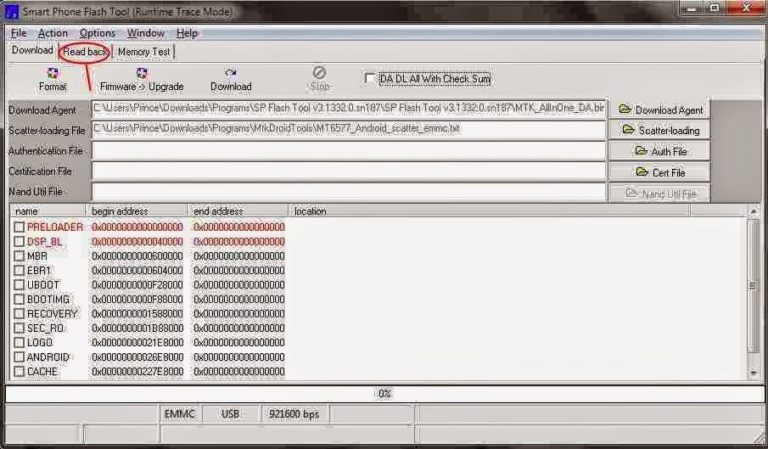768x449 pixels.
Task: Check the LOGO partition checkbox
Action: (x=19, y=342)
